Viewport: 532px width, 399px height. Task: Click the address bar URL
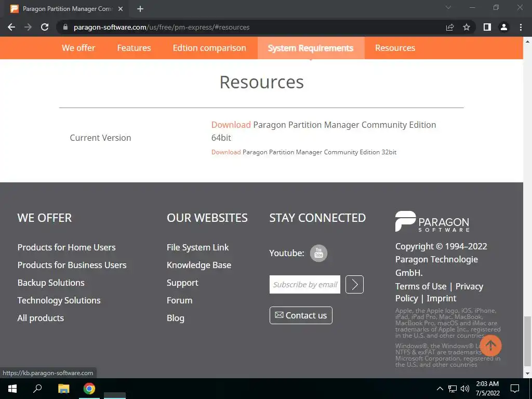tap(162, 27)
